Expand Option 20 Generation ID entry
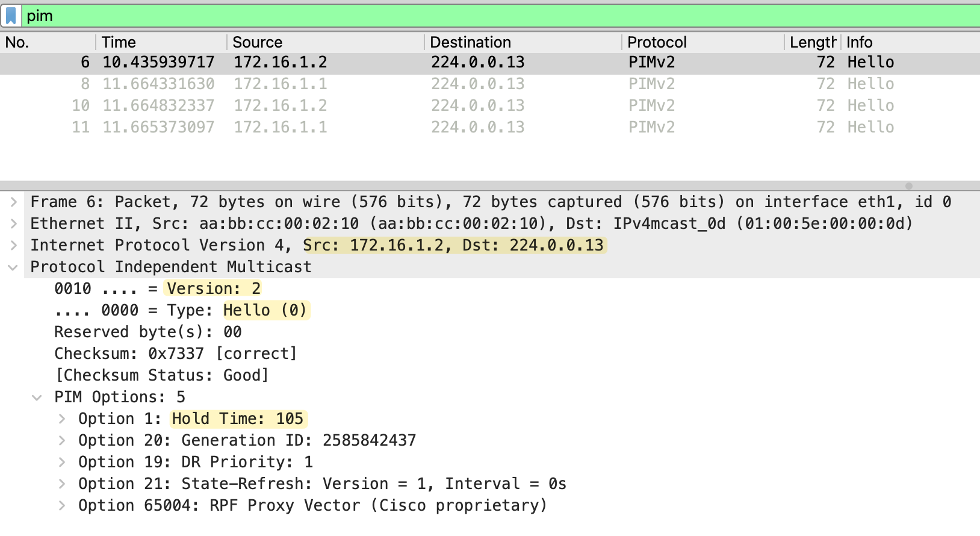Screen dimensions: 980x536 61,440
